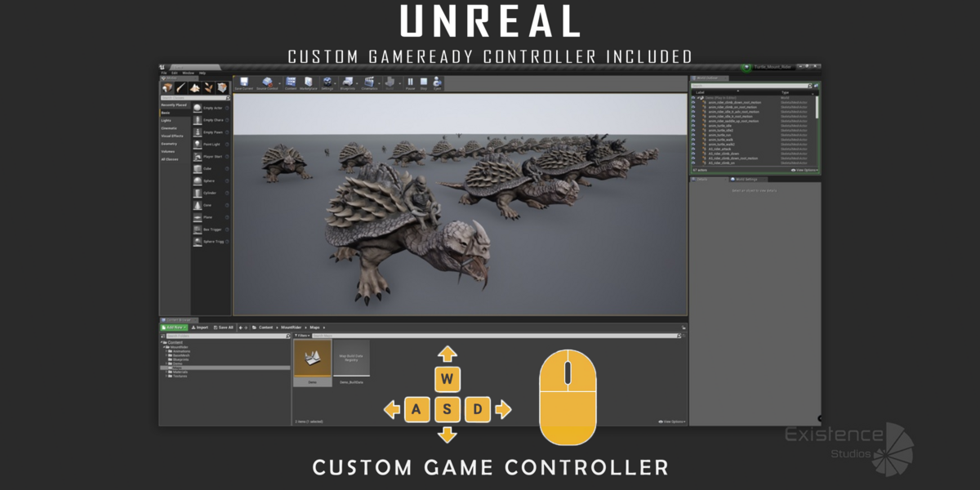
Task: Switch to Landscape mode icon
Action: coord(194,87)
